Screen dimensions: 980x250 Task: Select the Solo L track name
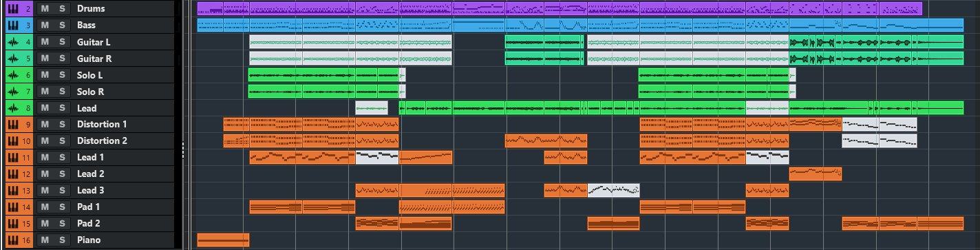[x=91, y=75]
